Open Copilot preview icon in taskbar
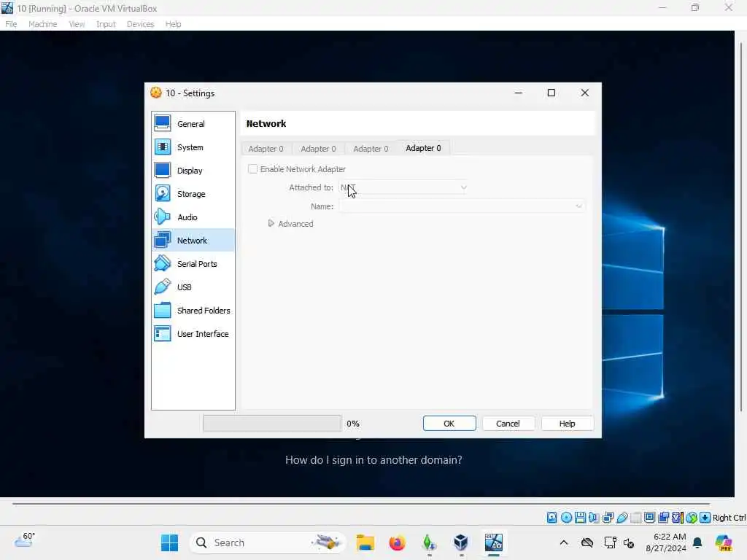This screenshot has height=560, width=747. click(x=724, y=542)
